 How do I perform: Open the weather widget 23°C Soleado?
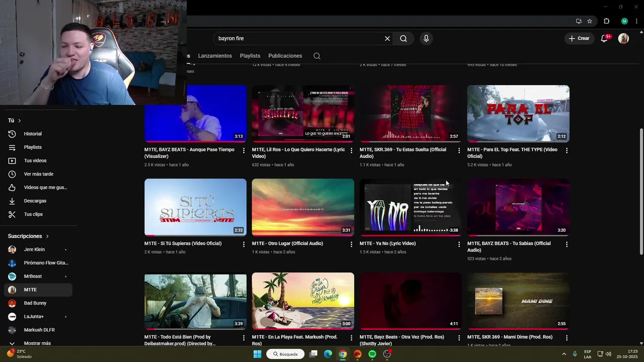(x=19, y=354)
